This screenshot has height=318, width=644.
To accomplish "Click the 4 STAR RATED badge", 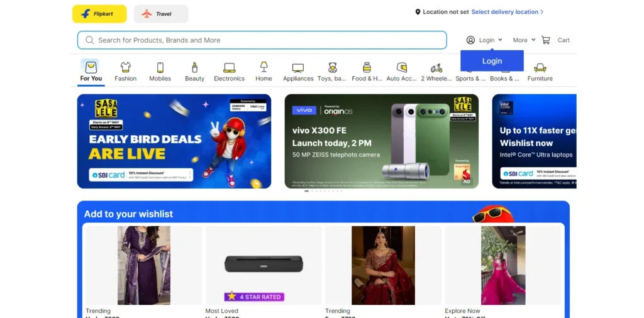I will point(254,297).
